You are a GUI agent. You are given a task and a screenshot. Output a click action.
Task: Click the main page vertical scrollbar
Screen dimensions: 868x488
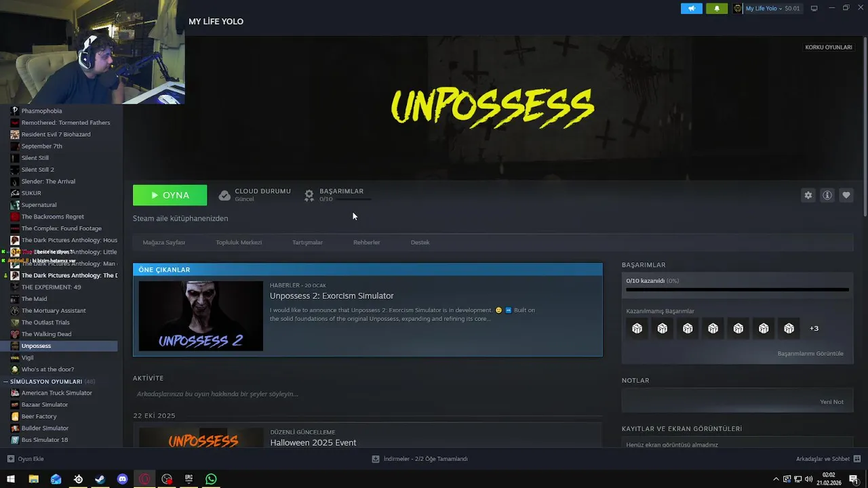pos(865,125)
